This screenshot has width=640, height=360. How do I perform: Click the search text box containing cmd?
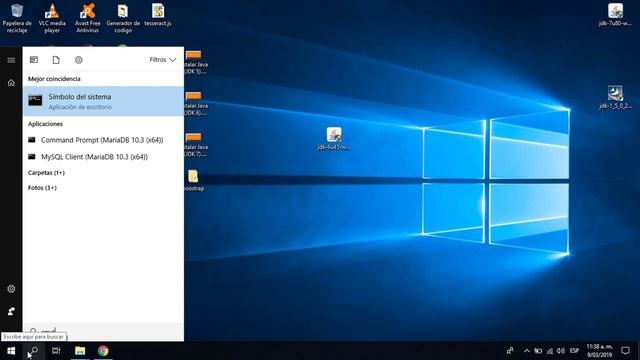(x=103, y=331)
